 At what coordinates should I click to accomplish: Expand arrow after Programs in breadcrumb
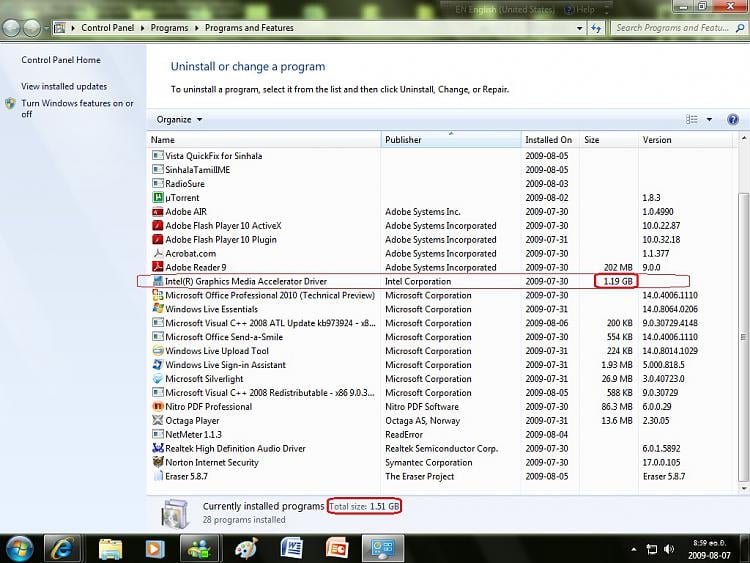(x=197, y=28)
